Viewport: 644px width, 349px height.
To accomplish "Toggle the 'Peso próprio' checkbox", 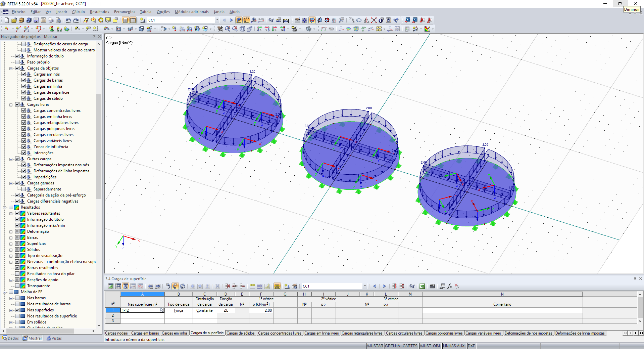I will (17, 62).
